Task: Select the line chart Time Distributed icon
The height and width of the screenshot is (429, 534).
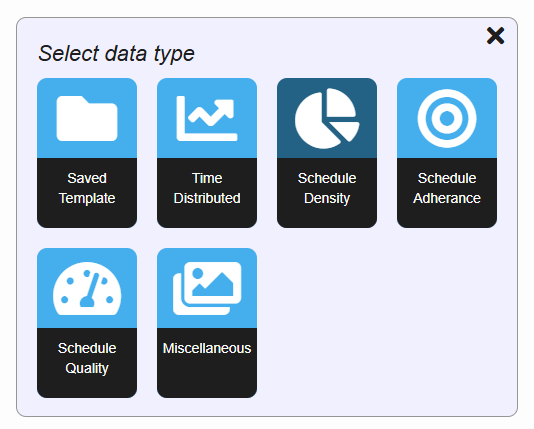Action: pyautogui.click(x=207, y=118)
